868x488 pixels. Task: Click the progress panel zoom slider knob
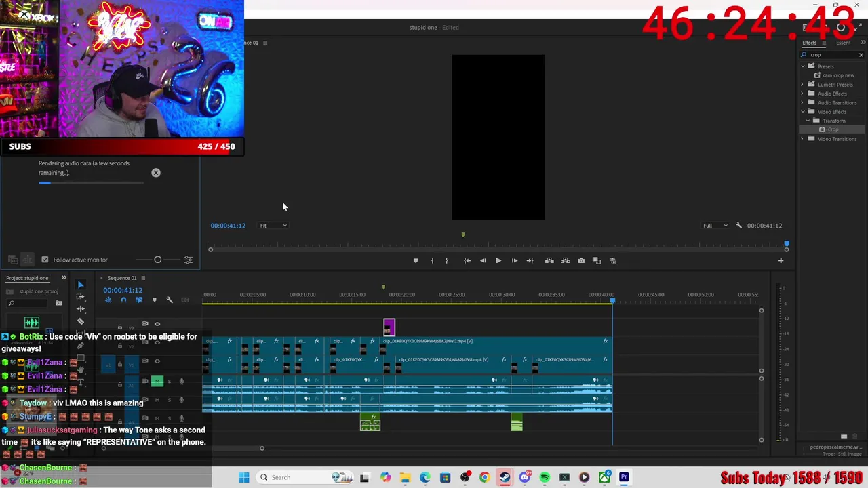[x=157, y=260]
